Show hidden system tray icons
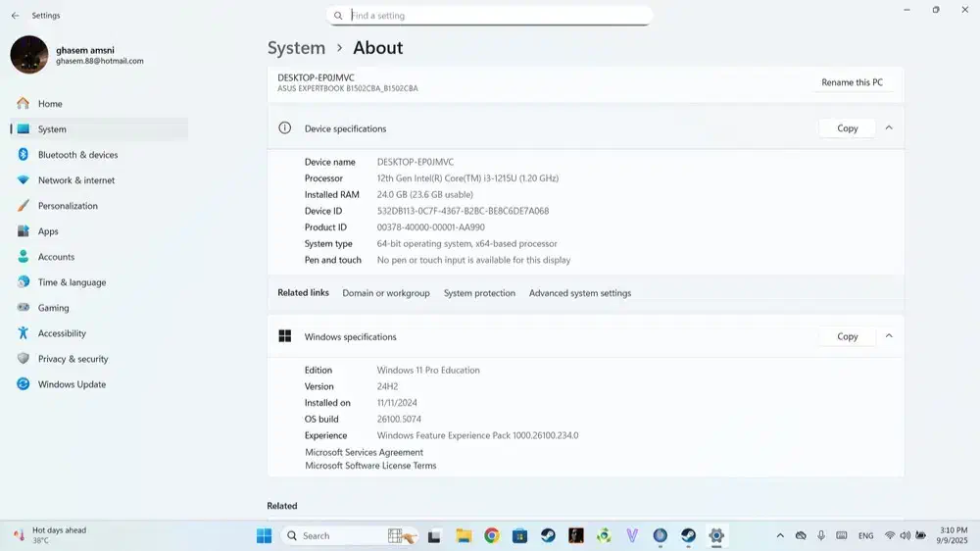Screen dimensions: 980x551 (x=780, y=535)
